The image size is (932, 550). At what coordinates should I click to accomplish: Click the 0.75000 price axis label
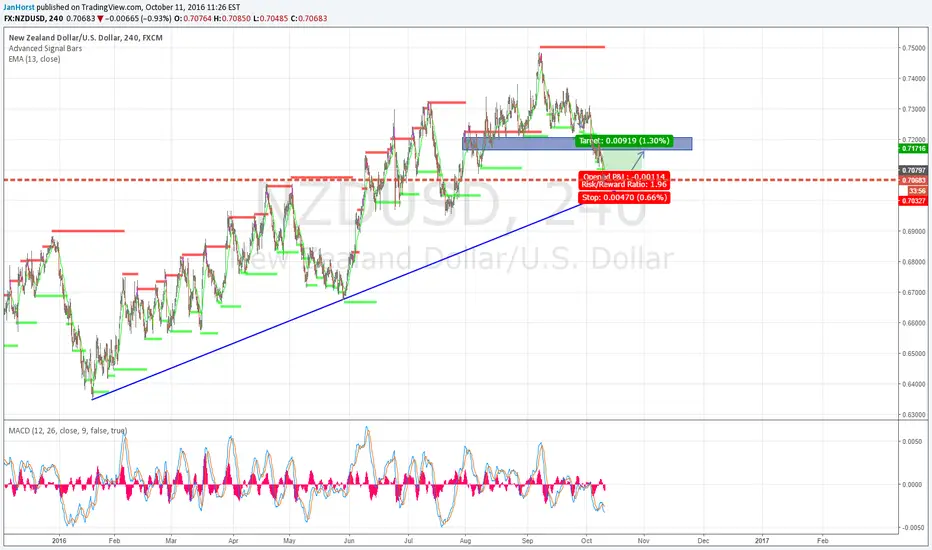point(914,48)
